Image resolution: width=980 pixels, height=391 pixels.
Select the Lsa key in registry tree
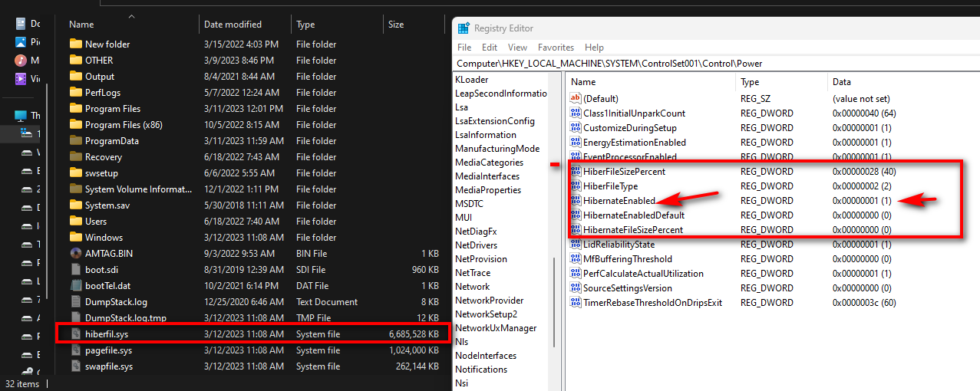click(461, 107)
